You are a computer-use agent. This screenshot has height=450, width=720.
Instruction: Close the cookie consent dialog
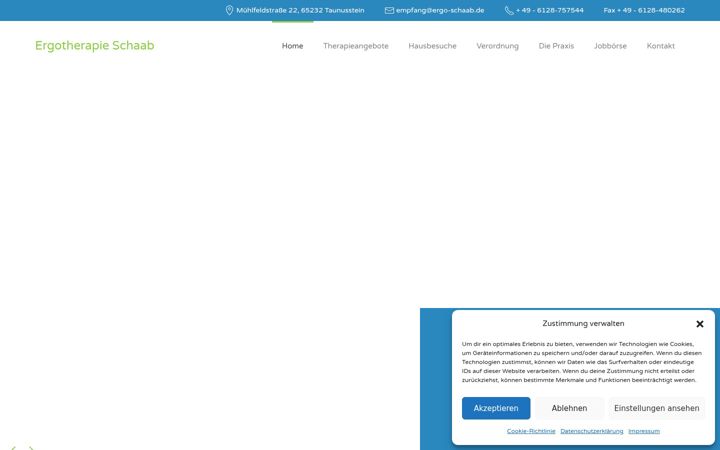(x=699, y=324)
